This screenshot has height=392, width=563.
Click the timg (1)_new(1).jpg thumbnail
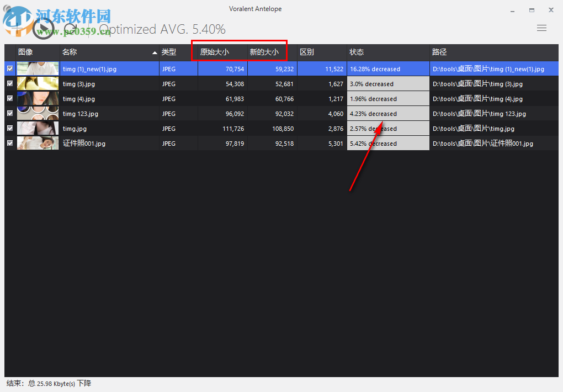click(38, 68)
